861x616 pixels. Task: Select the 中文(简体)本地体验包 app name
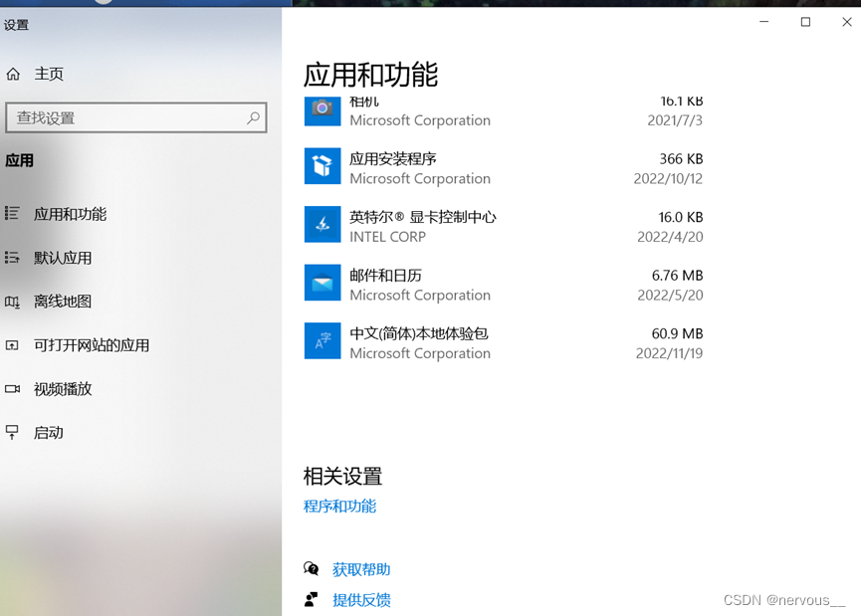click(419, 333)
